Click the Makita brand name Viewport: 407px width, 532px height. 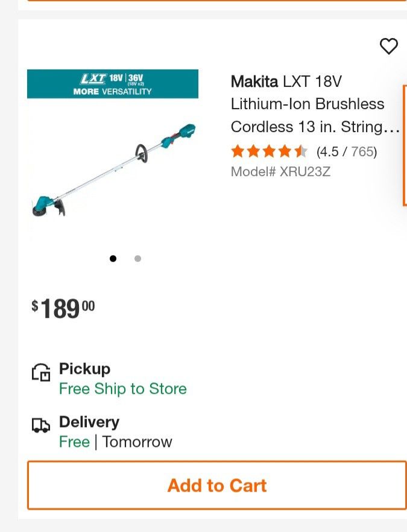(x=254, y=81)
